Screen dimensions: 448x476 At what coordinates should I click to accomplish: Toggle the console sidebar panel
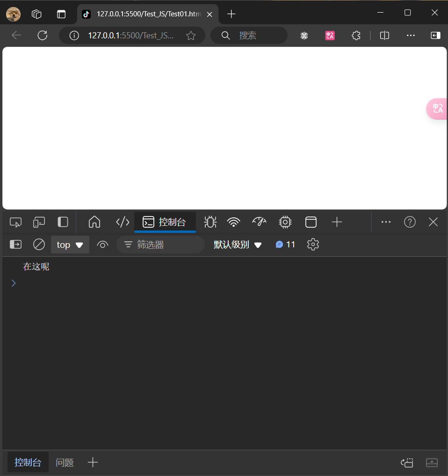pyautogui.click(x=16, y=245)
